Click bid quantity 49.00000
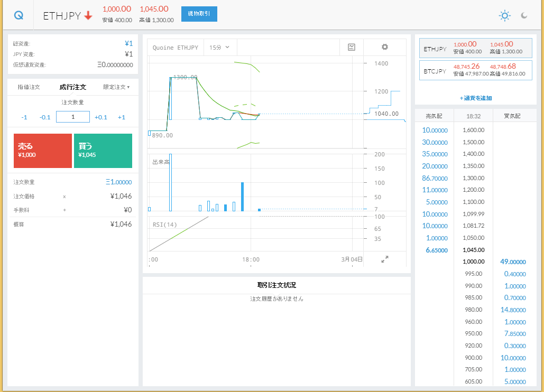This screenshot has height=392, width=544. (513, 262)
